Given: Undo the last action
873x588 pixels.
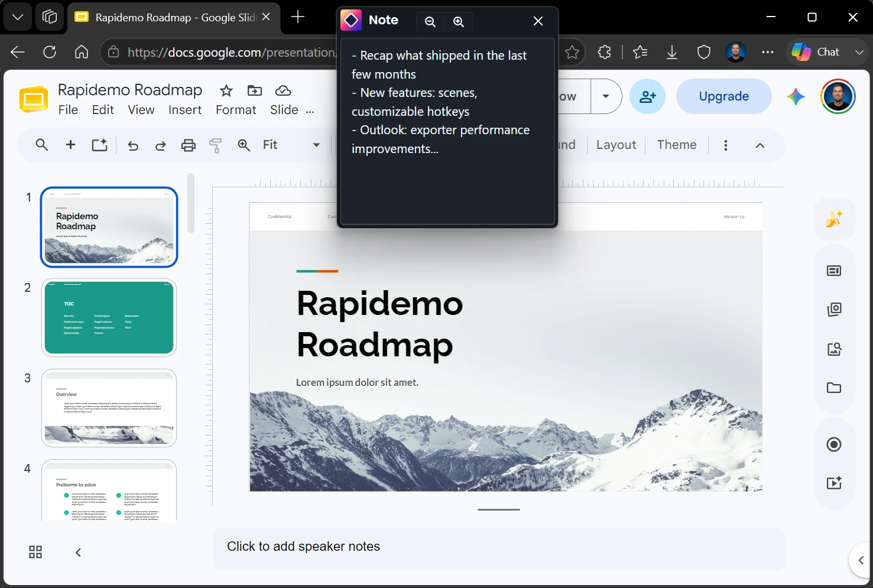Looking at the screenshot, I should pos(133,145).
